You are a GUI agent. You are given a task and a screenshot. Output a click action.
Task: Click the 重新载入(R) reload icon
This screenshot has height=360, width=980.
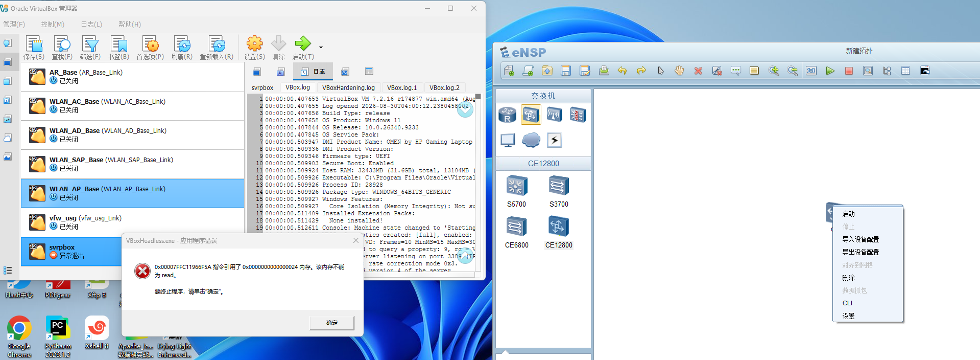[217, 48]
